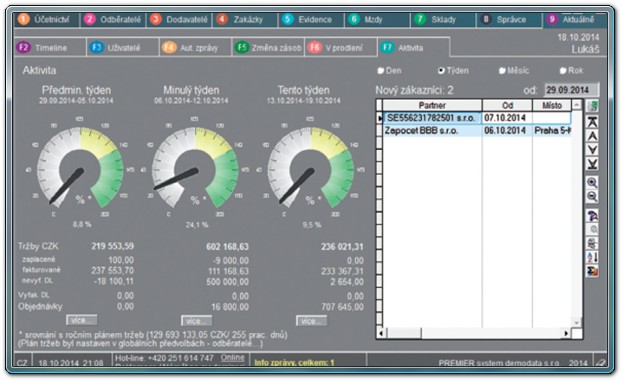Viewport: 622px width, 381px height.
Task: Sort table by Partner column header
Action: [432, 105]
